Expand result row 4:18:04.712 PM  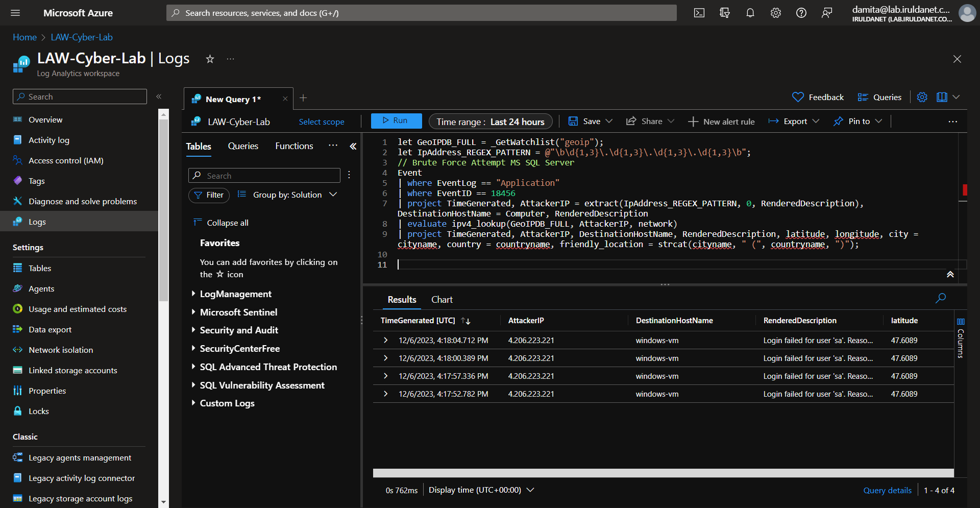(x=386, y=340)
